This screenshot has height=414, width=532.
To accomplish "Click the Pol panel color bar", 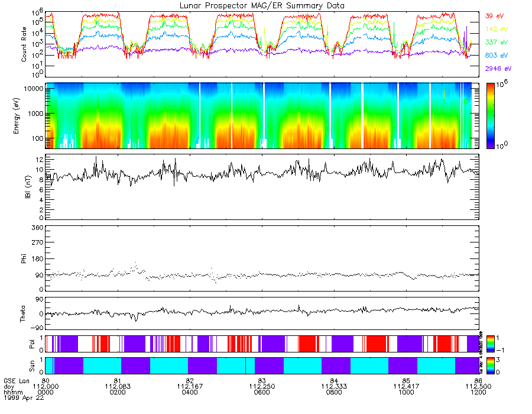I will pyautogui.click(x=490, y=344).
